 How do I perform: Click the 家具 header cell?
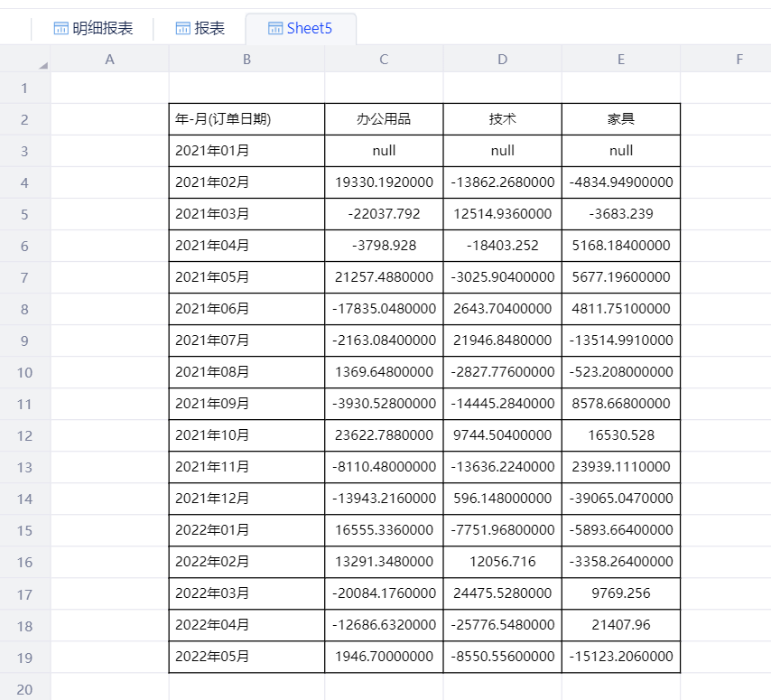pos(621,119)
